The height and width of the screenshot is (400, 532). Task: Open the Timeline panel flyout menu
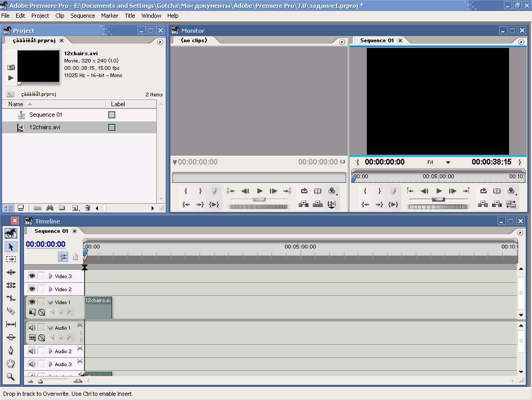(x=520, y=232)
